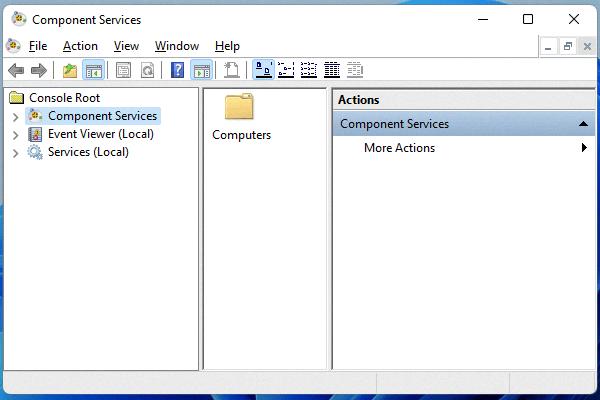
Task: Select Event Viewer (Local) in the tree
Action: coord(100,134)
